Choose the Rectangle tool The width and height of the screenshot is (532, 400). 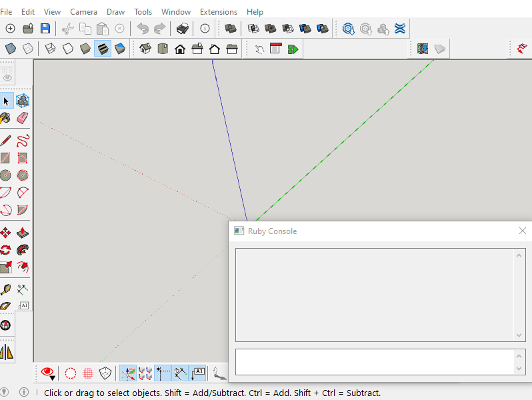pyautogui.click(x=5, y=158)
